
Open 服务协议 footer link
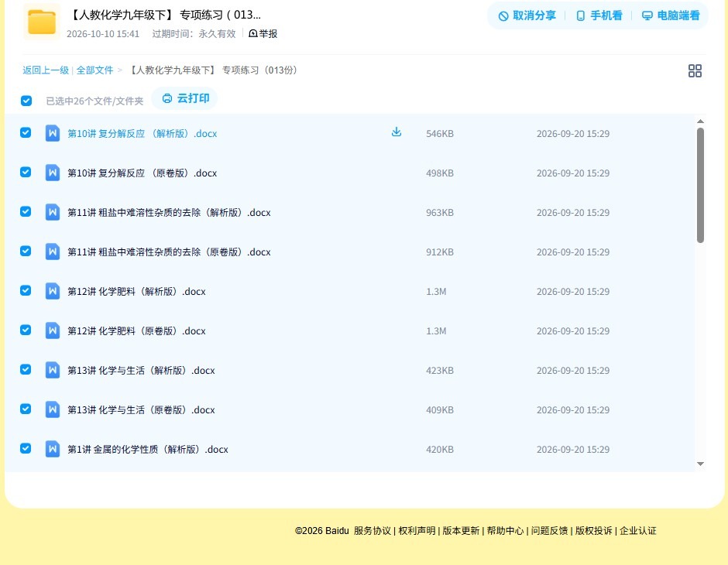coord(372,531)
